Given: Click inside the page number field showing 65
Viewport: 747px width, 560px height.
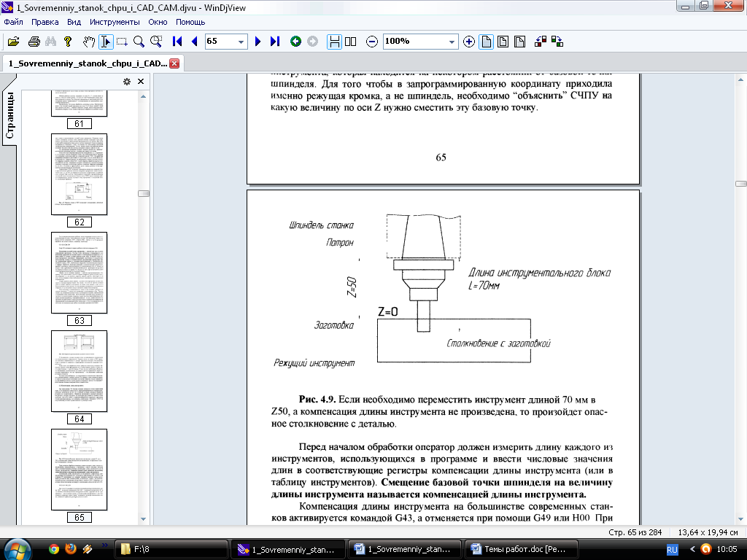Looking at the screenshot, I should 220,42.
